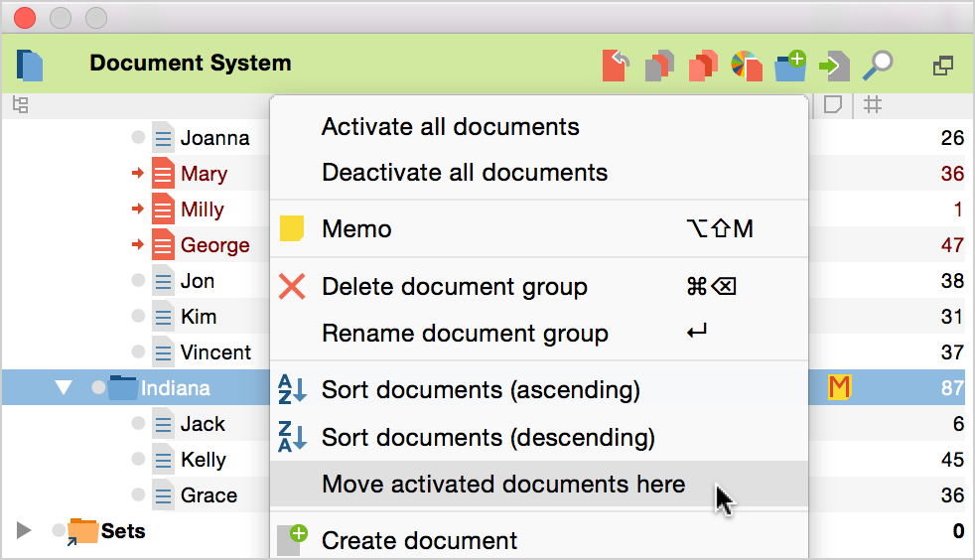Undock the Document System window

(x=943, y=66)
